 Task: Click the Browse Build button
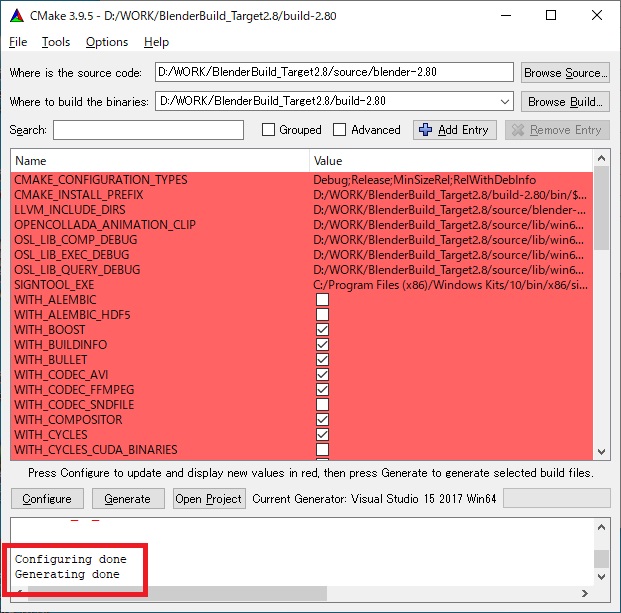(565, 101)
